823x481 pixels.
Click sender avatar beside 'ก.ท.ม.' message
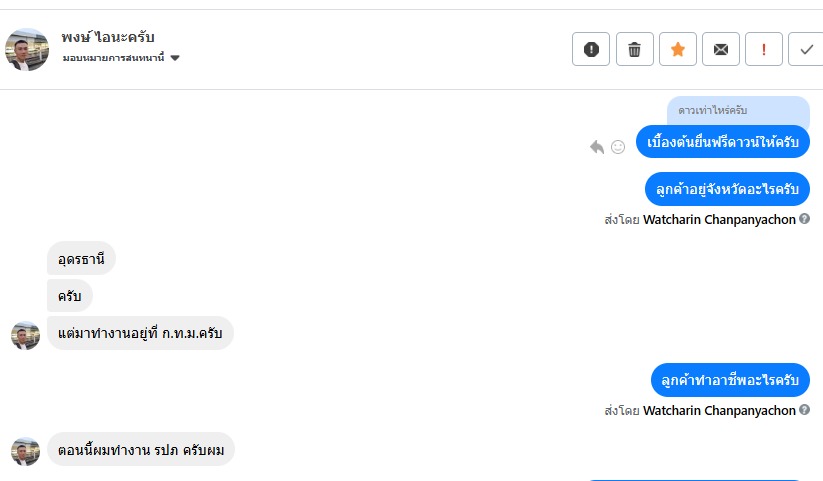tap(25, 335)
